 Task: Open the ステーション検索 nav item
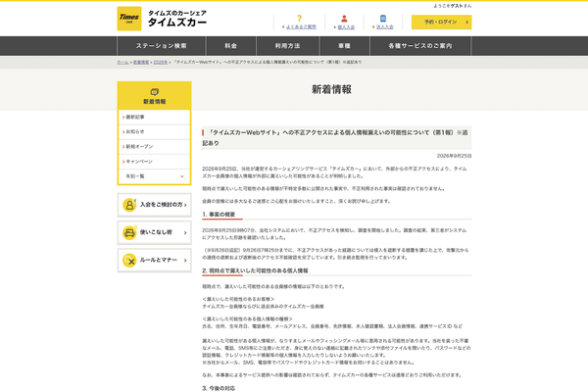tap(162, 46)
